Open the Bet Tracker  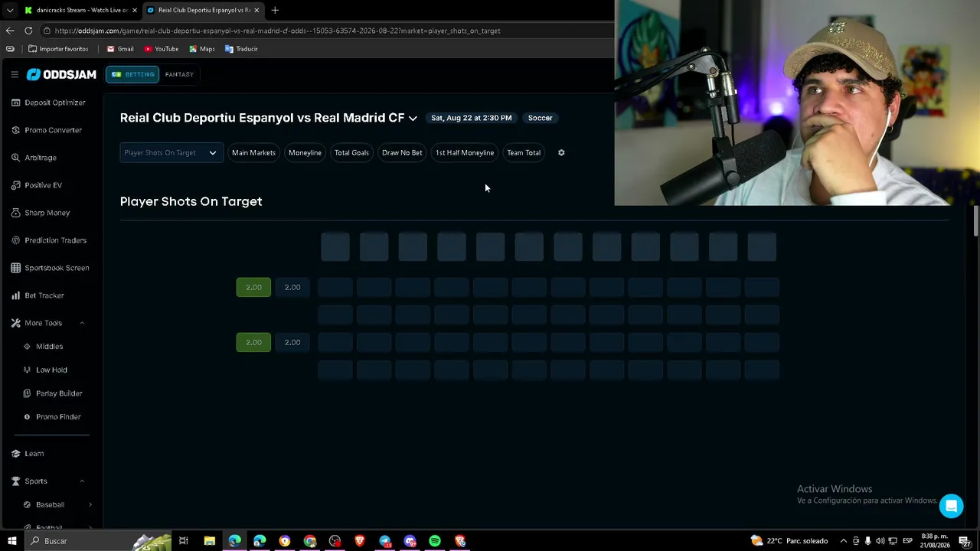pyautogui.click(x=38, y=295)
